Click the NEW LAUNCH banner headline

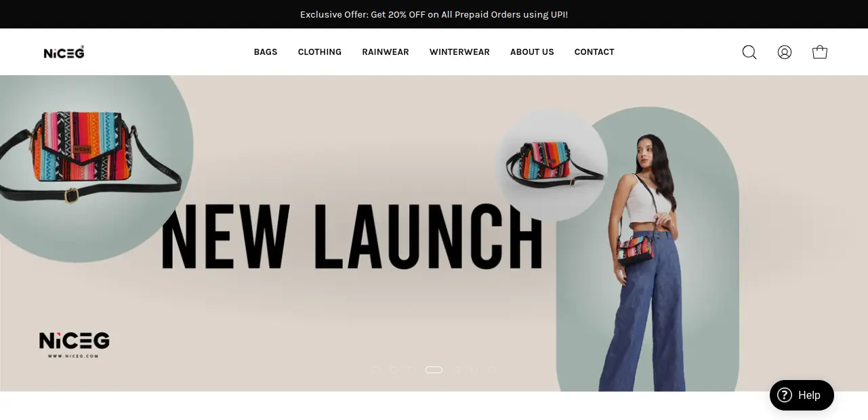[352, 236]
